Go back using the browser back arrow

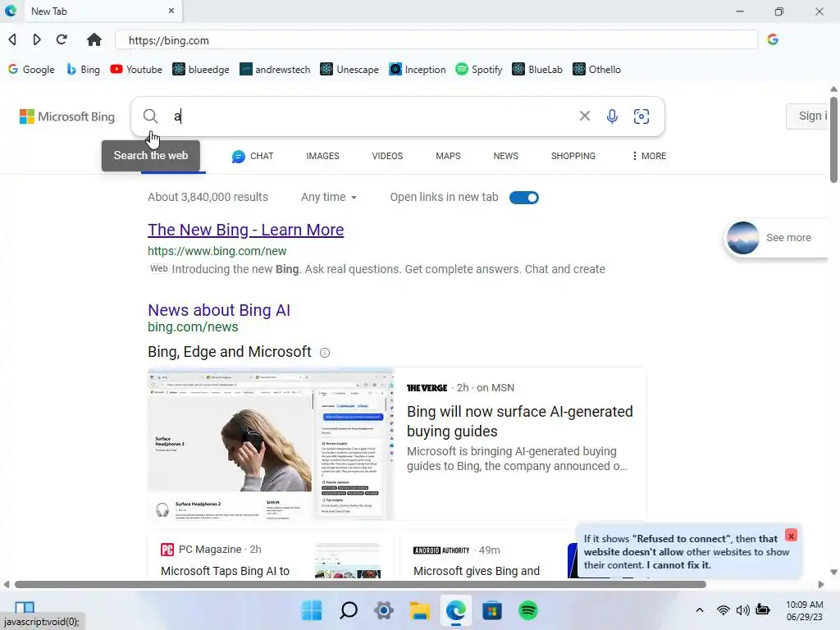coord(12,39)
